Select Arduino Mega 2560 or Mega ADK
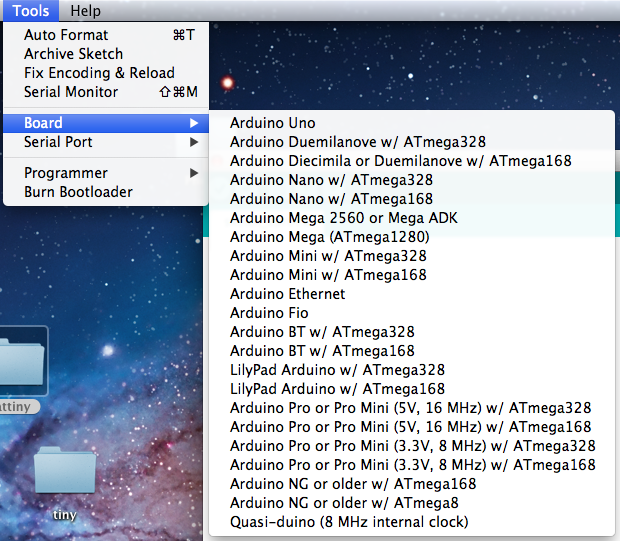The width and height of the screenshot is (620, 541). pos(412,218)
